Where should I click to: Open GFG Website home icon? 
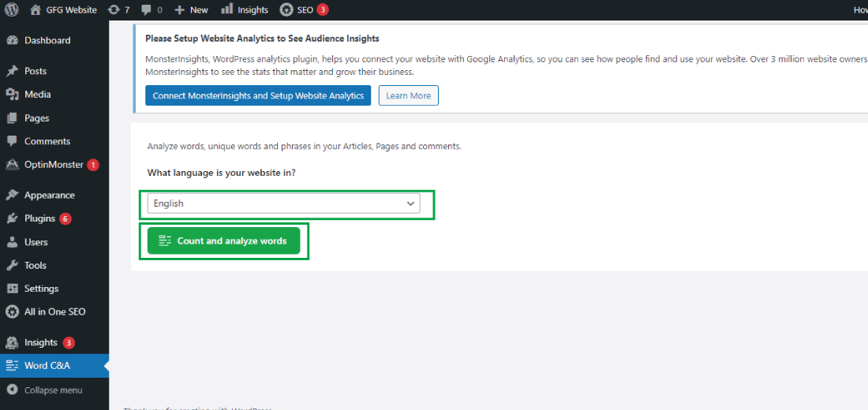[36, 9]
